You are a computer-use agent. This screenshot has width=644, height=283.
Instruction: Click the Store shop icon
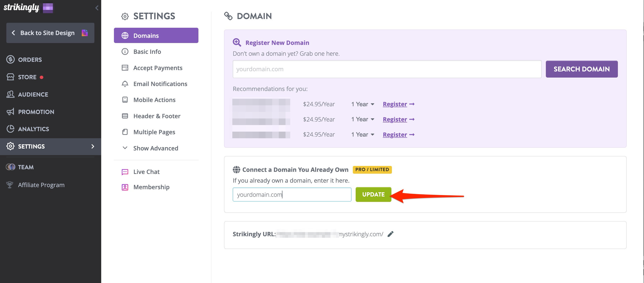[11, 77]
